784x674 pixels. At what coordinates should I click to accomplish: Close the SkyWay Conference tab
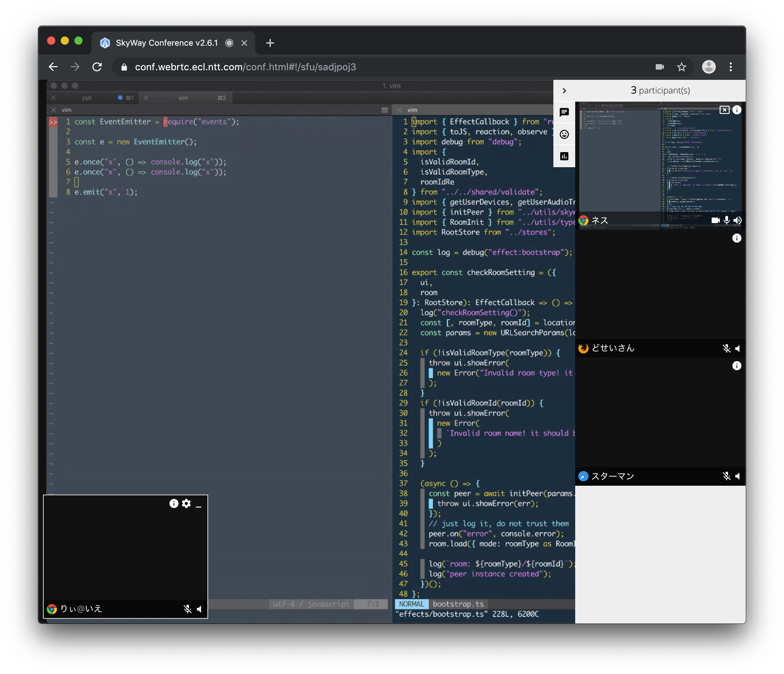pyautogui.click(x=244, y=43)
